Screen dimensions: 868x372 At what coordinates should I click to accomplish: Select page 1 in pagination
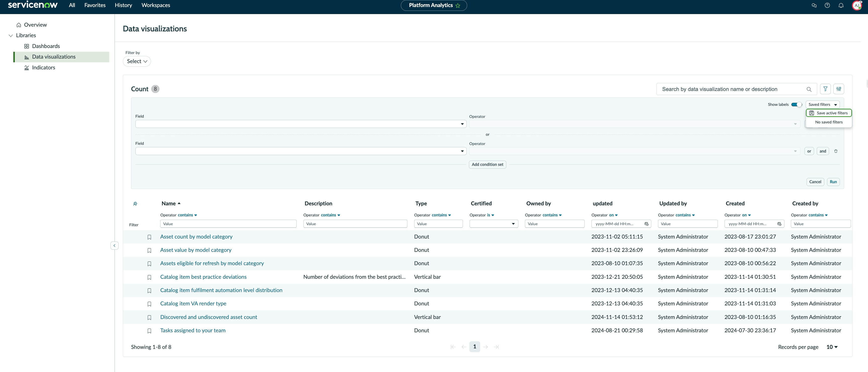tap(474, 347)
